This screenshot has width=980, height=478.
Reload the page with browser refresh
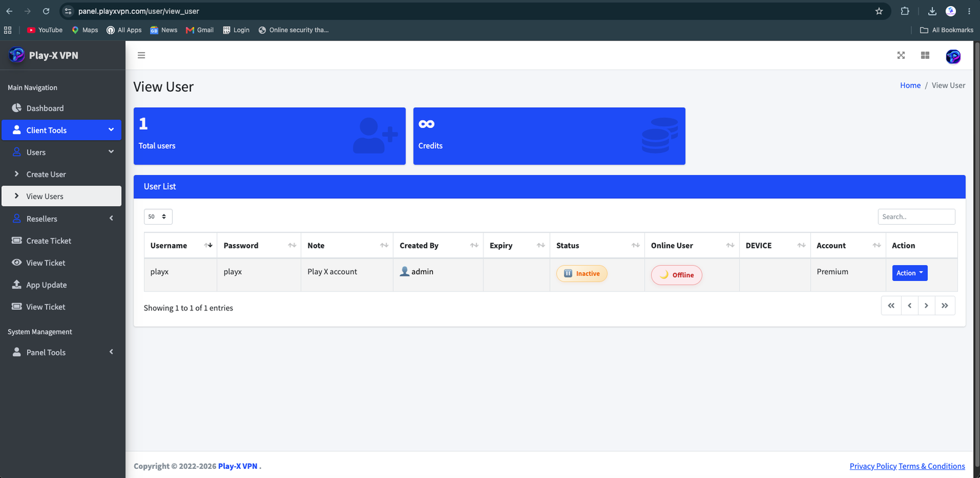[x=46, y=11]
